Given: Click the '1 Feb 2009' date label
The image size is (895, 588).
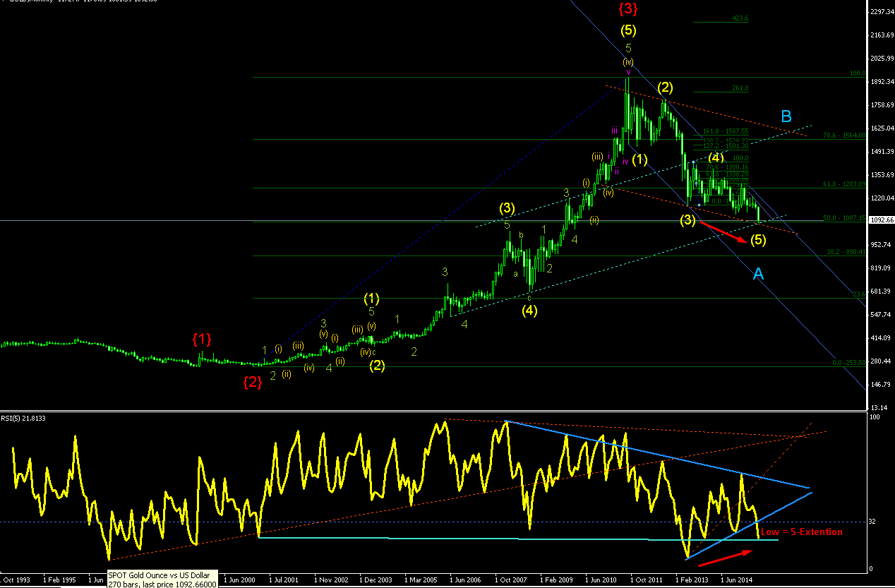Looking at the screenshot, I should point(556,579).
